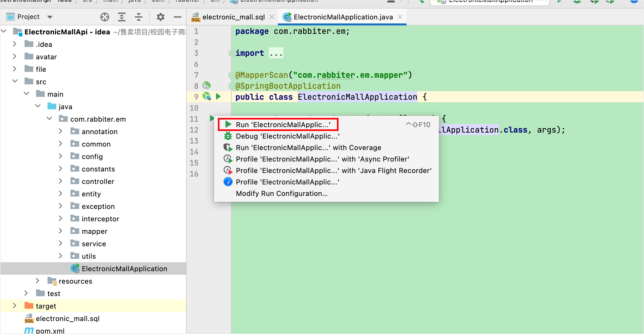644x334 pixels.
Task: Close the ElectronicMallApplication.java tab
Action: click(400, 17)
